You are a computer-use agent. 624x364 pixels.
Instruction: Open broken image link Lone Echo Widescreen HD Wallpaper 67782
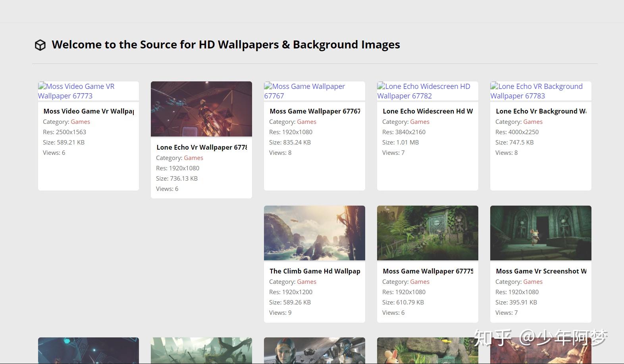424,91
